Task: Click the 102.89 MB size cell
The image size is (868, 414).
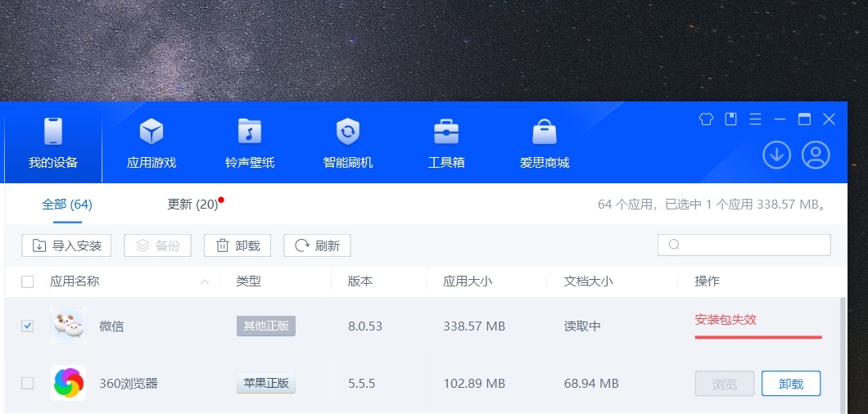Action: [x=474, y=383]
